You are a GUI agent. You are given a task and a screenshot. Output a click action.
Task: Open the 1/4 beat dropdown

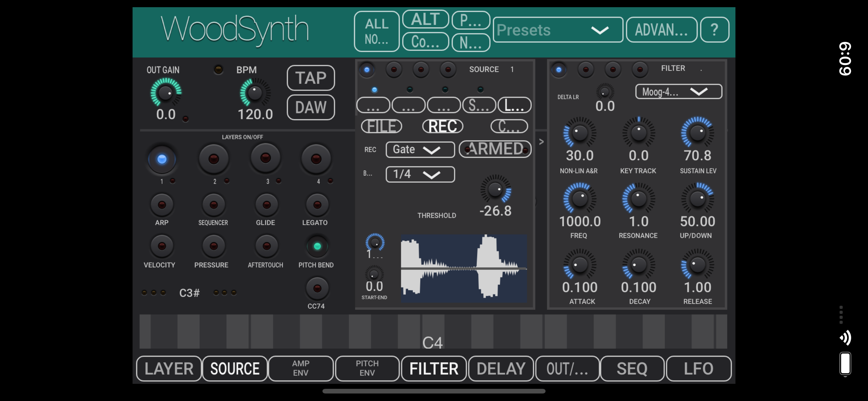click(420, 174)
